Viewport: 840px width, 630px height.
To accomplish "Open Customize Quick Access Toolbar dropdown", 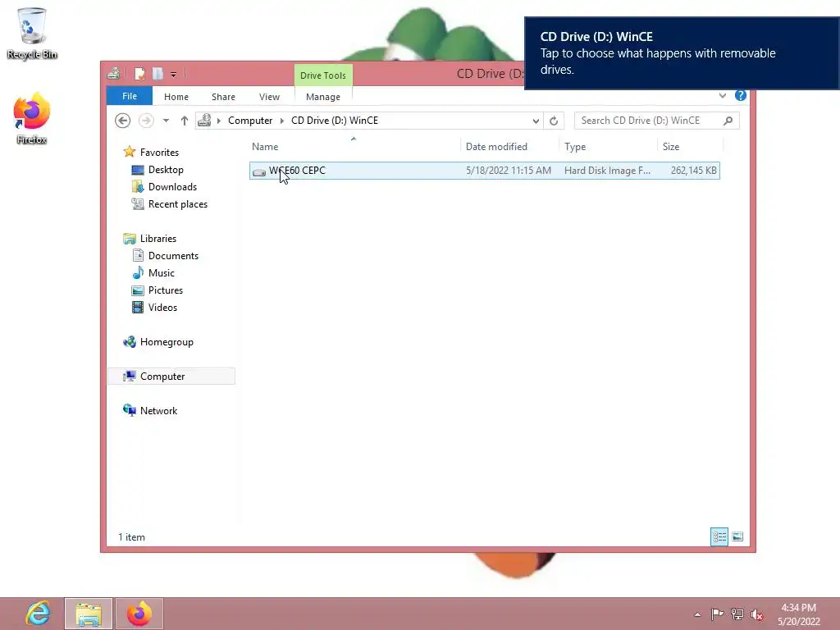I will pyautogui.click(x=174, y=75).
